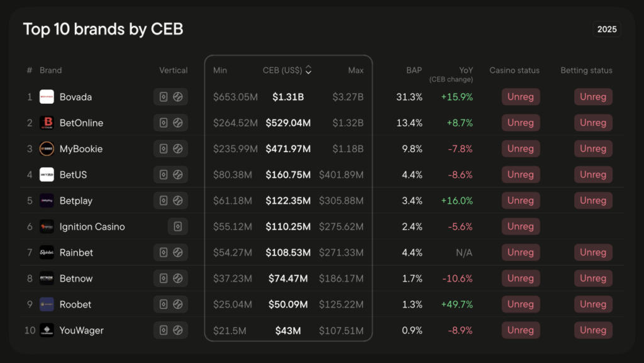The width and height of the screenshot is (644, 363).
Task: Click Betplay's sports betting vertical icon
Action: tap(178, 201)
